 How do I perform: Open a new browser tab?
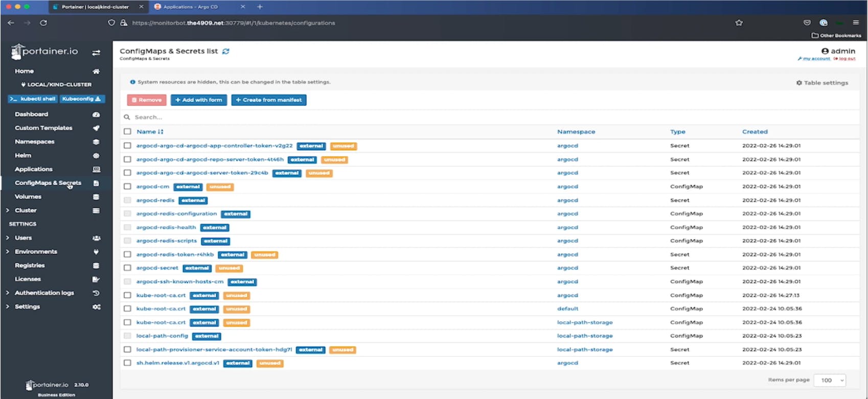260,7
